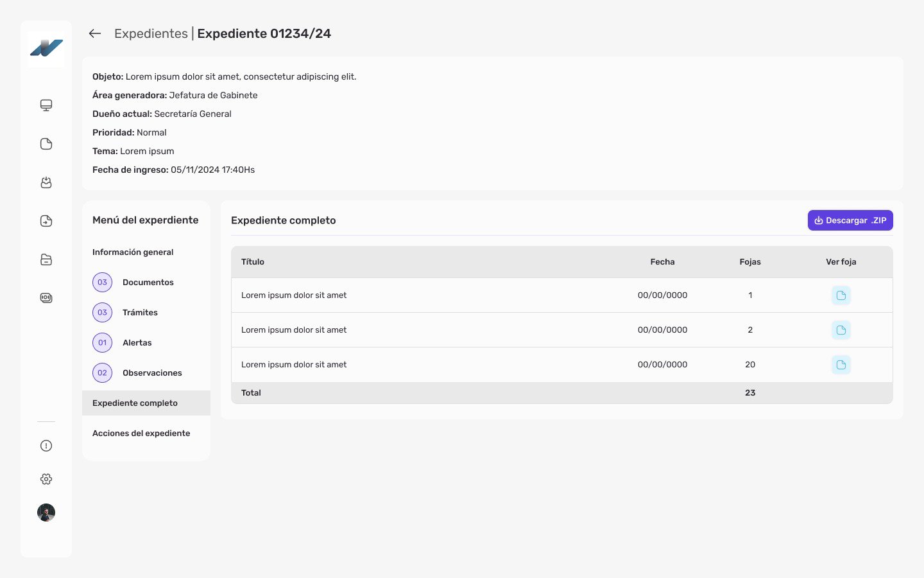This screenshot has height=578, width=924.
Task: View foja for the row with 20 fojas
Action: point(841,365)
